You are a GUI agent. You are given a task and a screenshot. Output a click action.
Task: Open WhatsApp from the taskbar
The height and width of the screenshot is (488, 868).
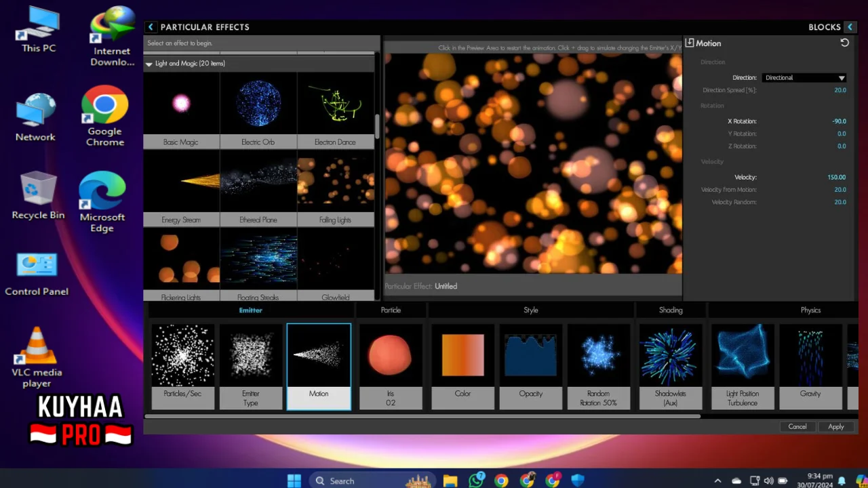click(x=476, y=481)
